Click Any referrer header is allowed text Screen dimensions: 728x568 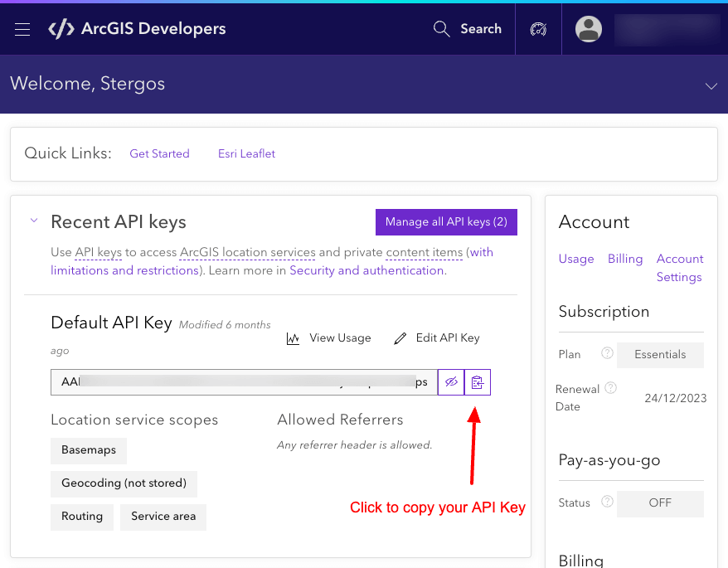(x=355, y=445)
